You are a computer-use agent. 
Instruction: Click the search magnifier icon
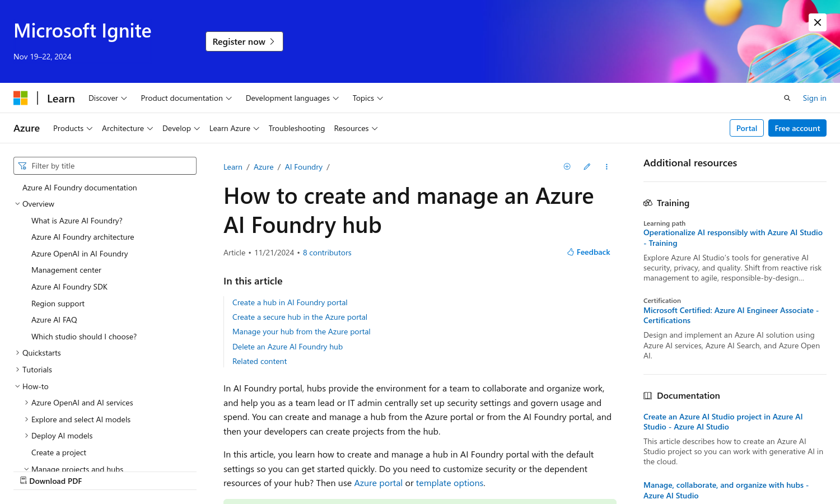pos(787,98)
